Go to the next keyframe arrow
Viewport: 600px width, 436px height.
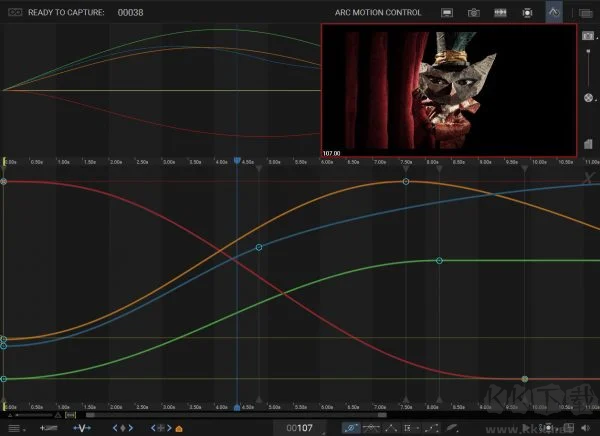[131, 428]
